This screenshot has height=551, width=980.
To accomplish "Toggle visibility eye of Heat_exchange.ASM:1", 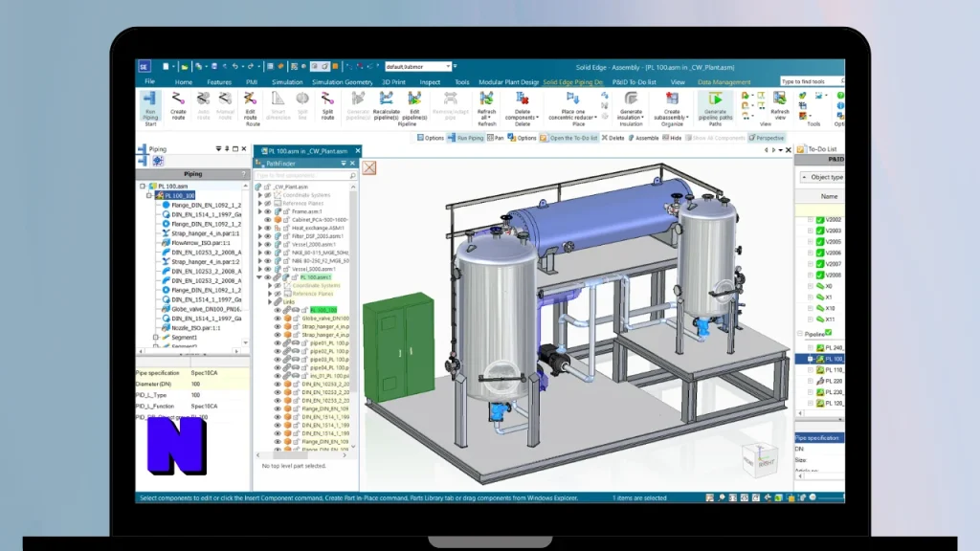I will (268, 228).
